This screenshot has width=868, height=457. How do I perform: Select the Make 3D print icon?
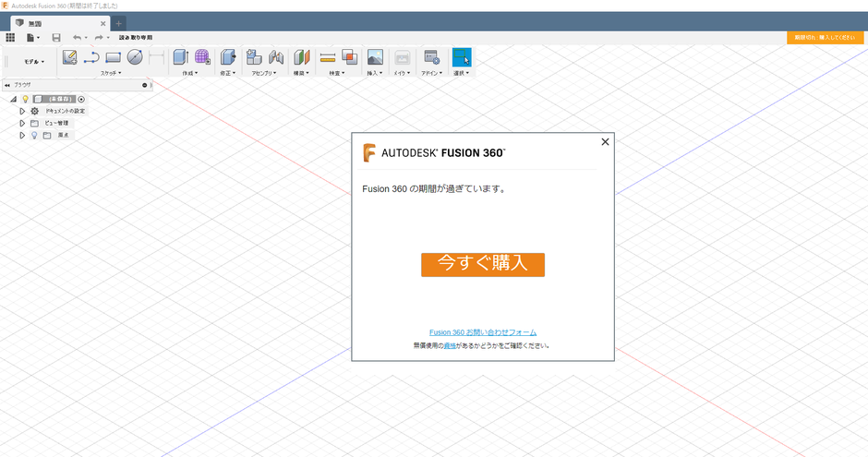[x=402, y=57]
